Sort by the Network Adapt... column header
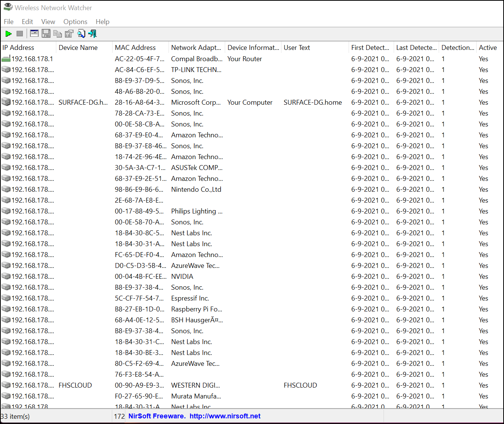The width and height of the screenshot is (504, 424). click(x=197, y=48)
